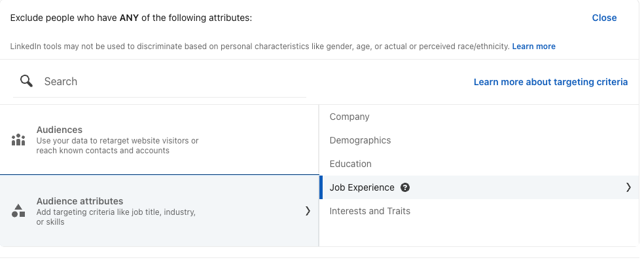The height and width of the screenshot is (264, 644).
Task: Click the 'Exclude people who have ANY' header
Action: (x=131, y=18)
